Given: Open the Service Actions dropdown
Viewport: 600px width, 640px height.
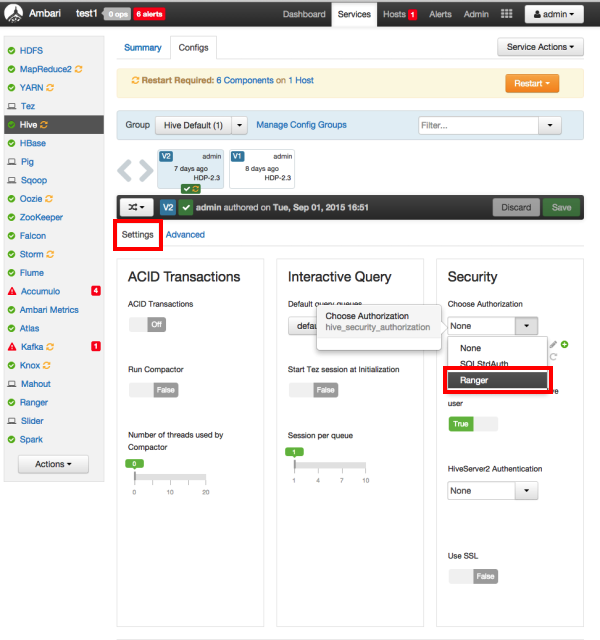Looking at the screenshot, I should pos(540,47).
